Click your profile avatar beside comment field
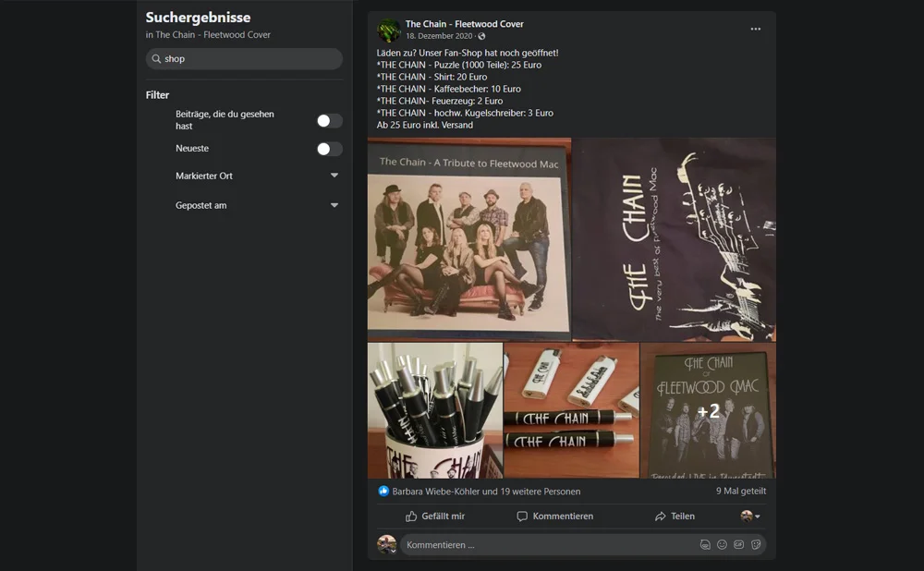The width and height of the screenshot is (924, 571). [386, 544]
